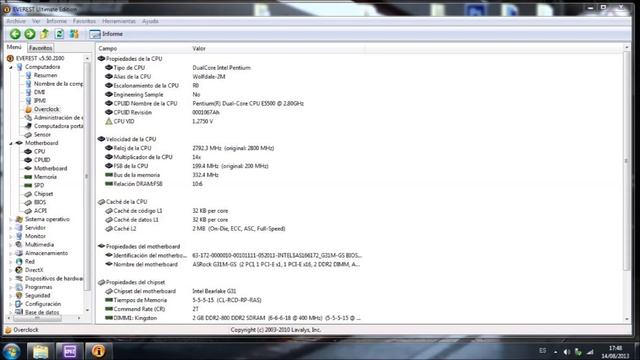The height and width of the screenshot is (360, 640).
Task: Open File Explorer from the taskbar
Action: coord(40,351)
